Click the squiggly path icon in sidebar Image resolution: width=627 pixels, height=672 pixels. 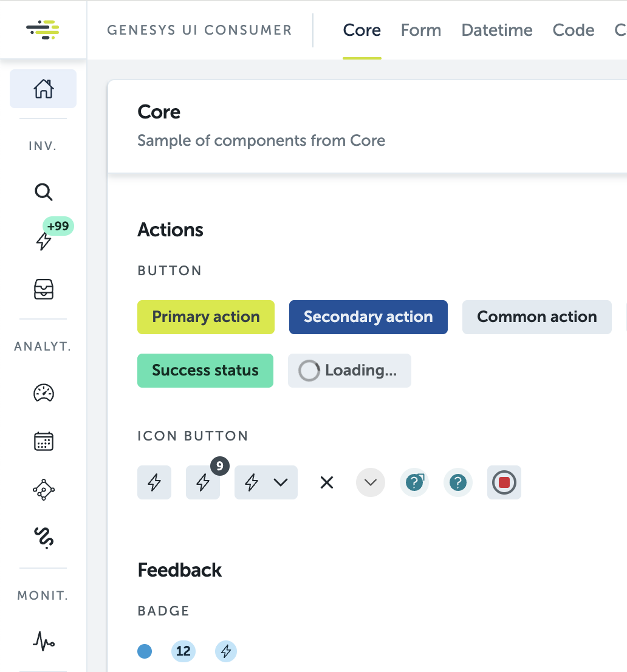43,537
